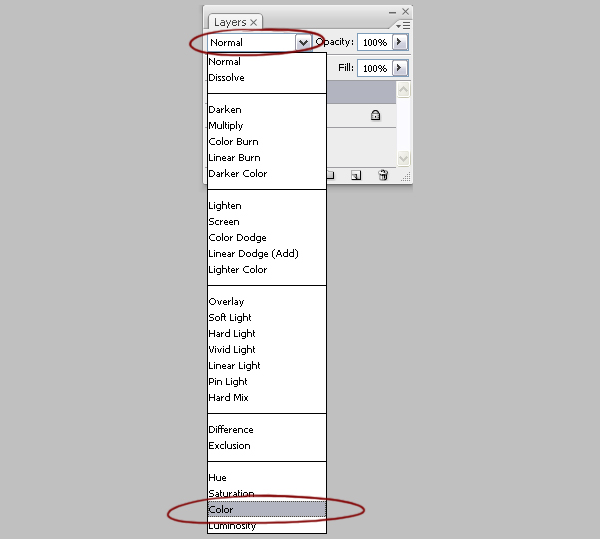
Task: Choose the highlighted Color blend mode
Action: 267,510
